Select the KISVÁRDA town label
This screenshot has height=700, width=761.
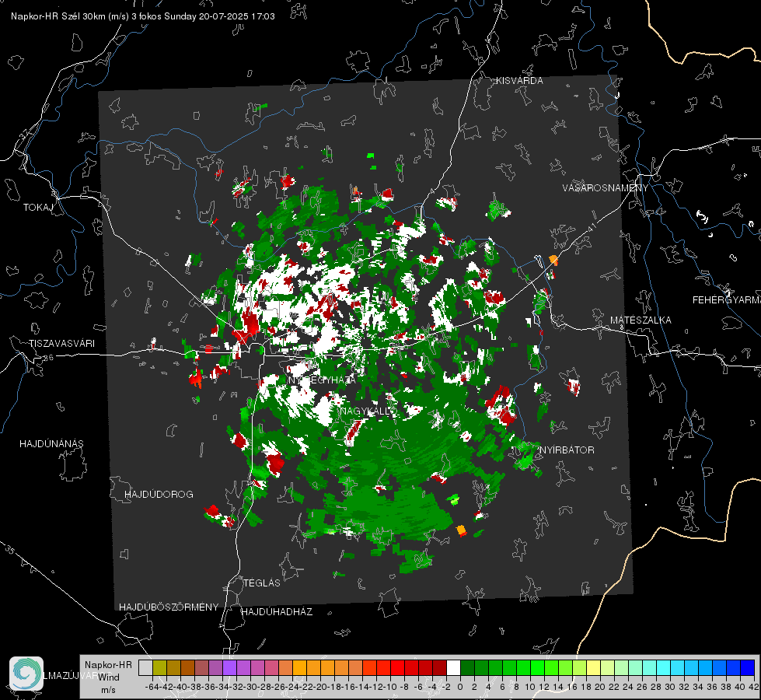tap(519, 81)
